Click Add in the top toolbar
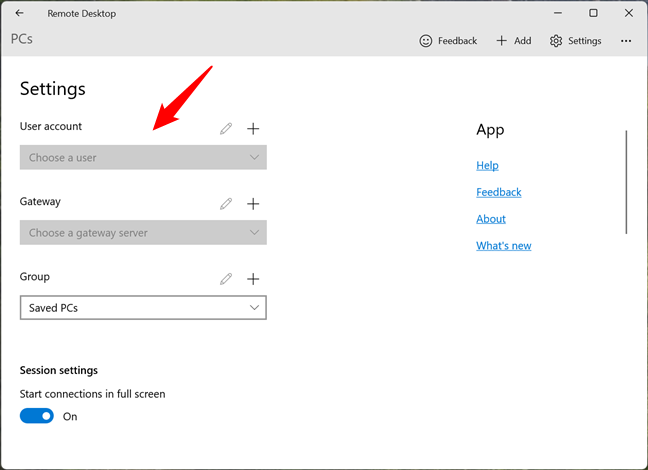The height and width of the screenshot is (470, 648). point(513,41)
